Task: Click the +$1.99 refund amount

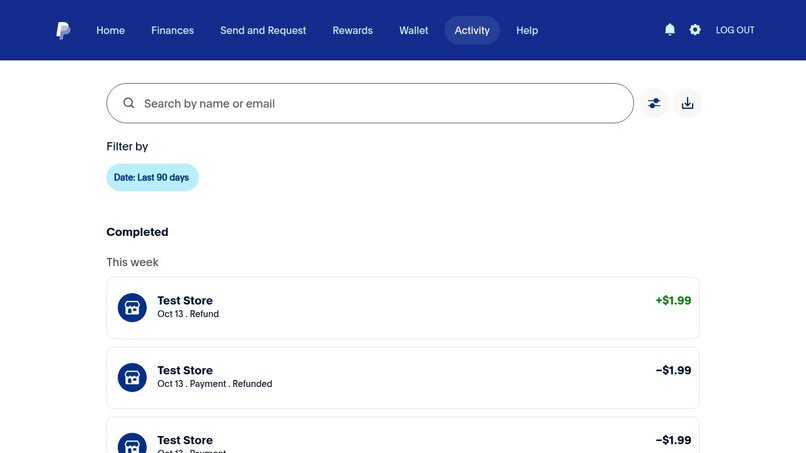Action: 673,300
